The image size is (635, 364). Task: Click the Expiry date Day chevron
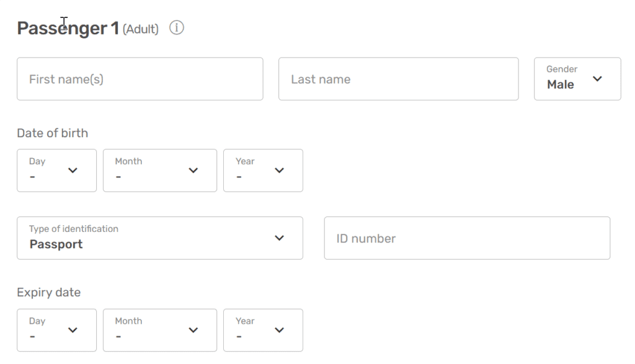click(x=73, y=330)
